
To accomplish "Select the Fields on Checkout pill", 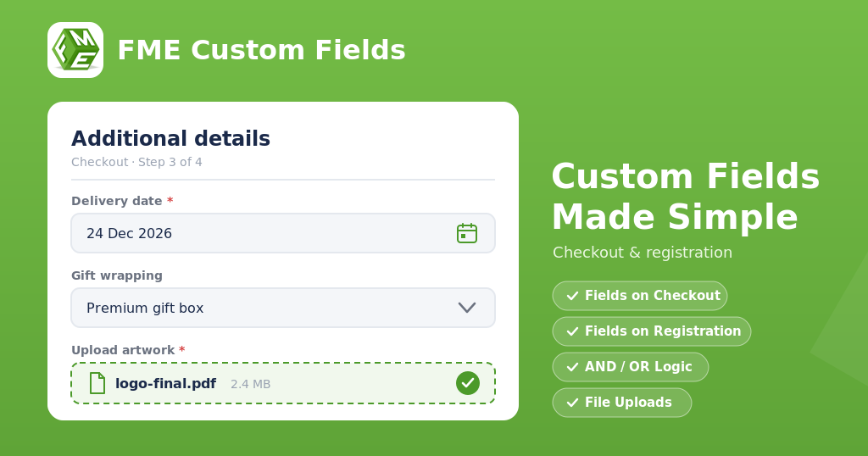I will (x=639, y=296).
